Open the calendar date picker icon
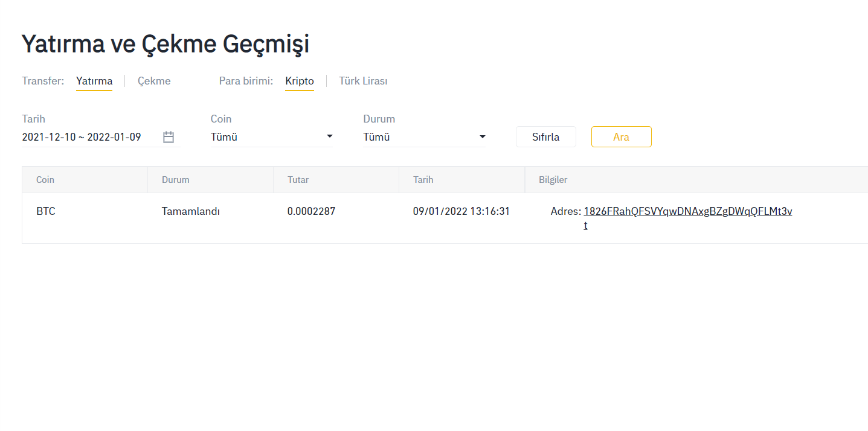 tap(169, 137)
